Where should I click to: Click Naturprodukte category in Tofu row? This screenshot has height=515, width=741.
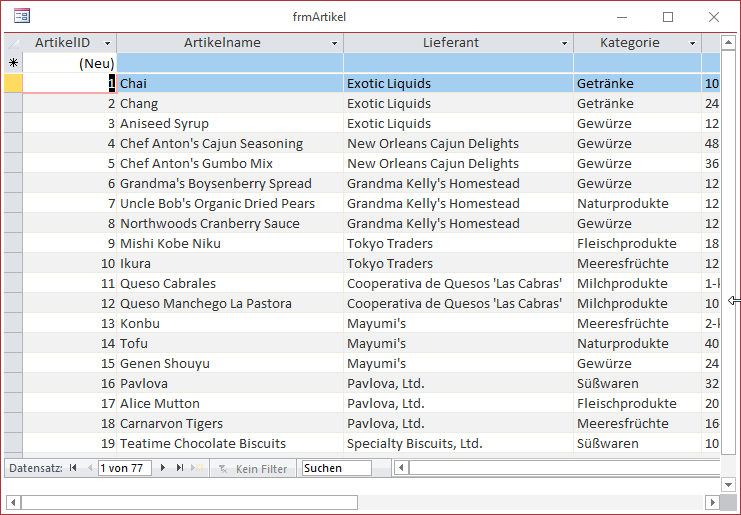point(638,343)
